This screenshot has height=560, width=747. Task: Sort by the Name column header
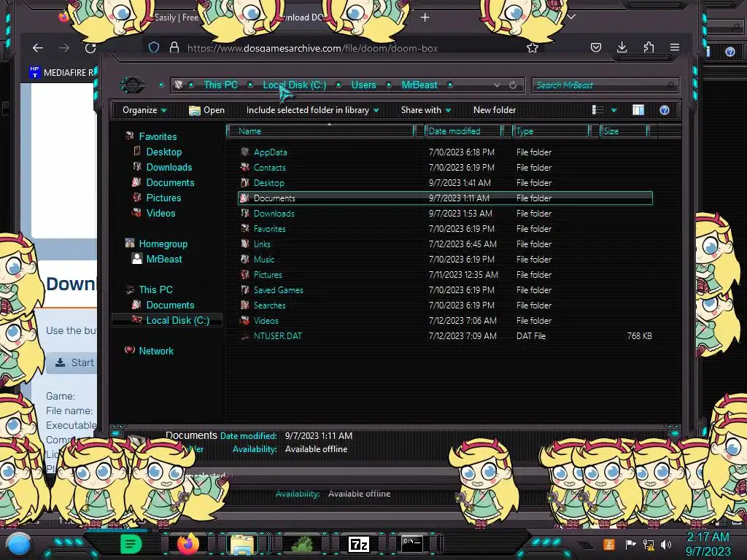(320, 131)
